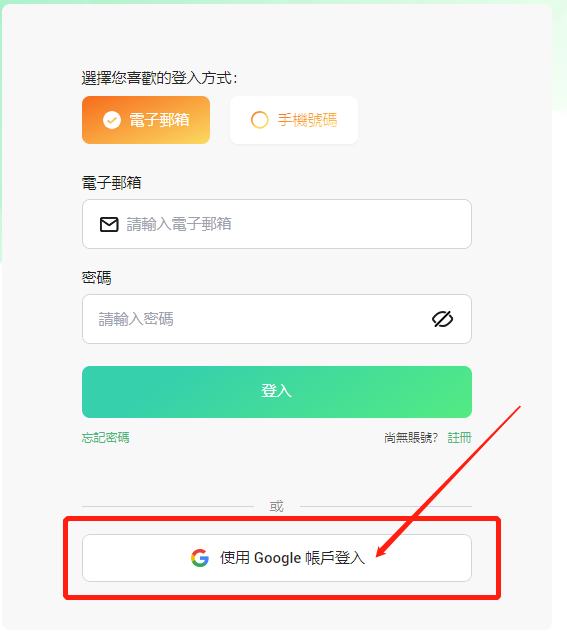
Task: Focus the 請輸入密碼 password field
Action: click(x=277, y=319)
